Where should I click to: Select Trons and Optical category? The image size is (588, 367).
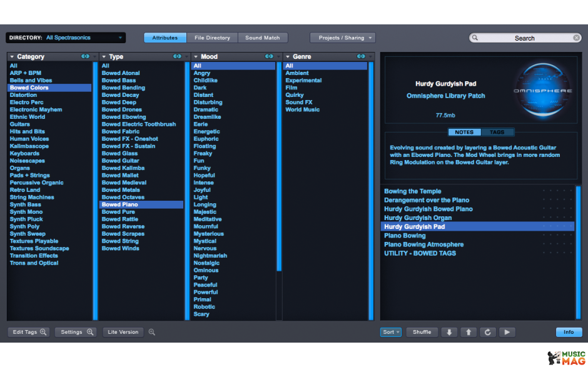pos(34,263)
